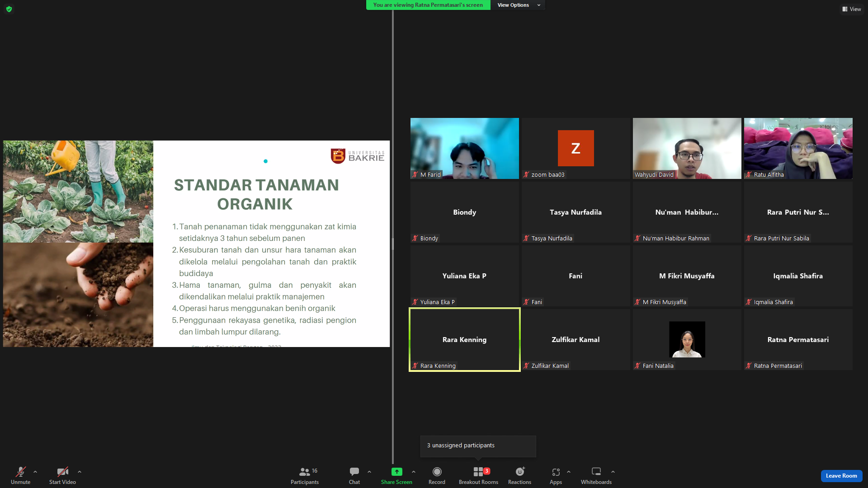Change layout with the View button
The width and height of the screenshot is (868, 488).
point(851,9)
